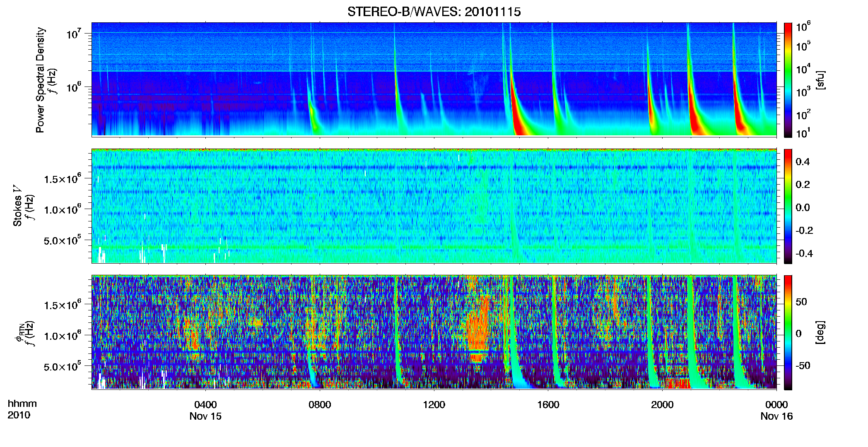This screenshot has height=447, width=868.
Task: Click the -50 label on degree colorbar
Action: 803,365
